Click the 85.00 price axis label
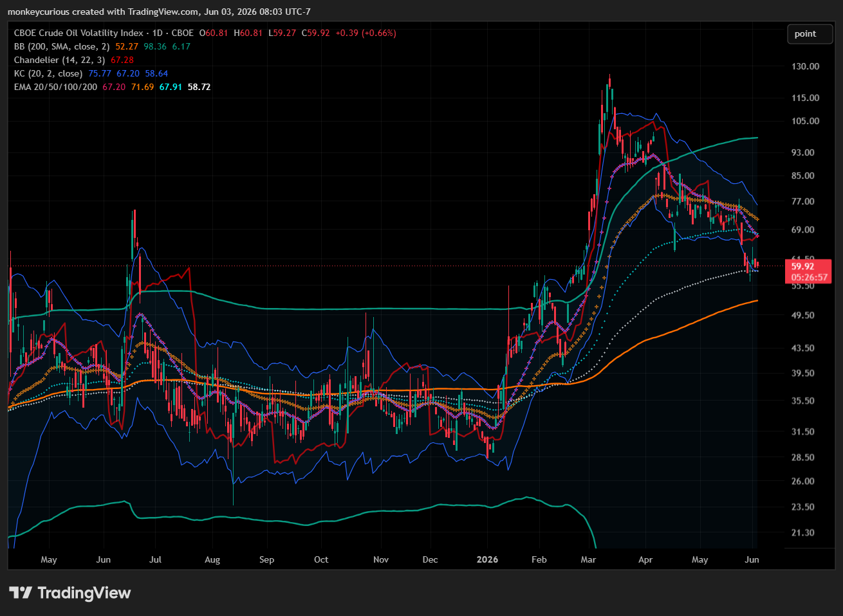Viewport: 843px width, 616px height. pos(803,176)
